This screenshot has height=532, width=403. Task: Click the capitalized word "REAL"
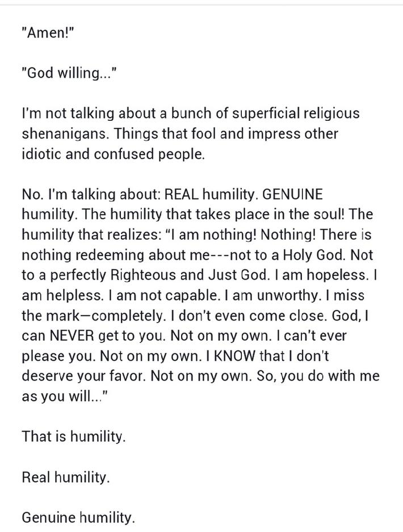pyautogui.click(x=181, y=195)
